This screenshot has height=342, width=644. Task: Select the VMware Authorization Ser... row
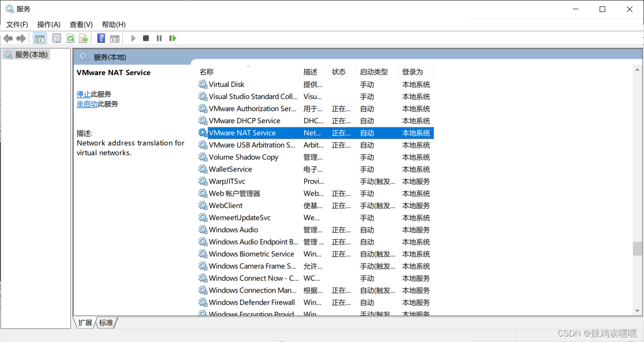click(x=316, y=108)
